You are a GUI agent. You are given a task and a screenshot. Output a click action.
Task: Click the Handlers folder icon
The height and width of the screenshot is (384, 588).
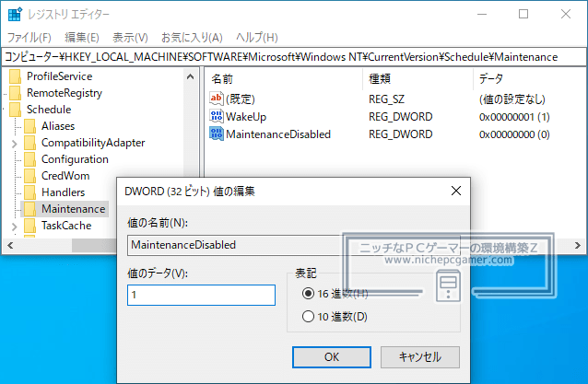(x=30, y=192)
